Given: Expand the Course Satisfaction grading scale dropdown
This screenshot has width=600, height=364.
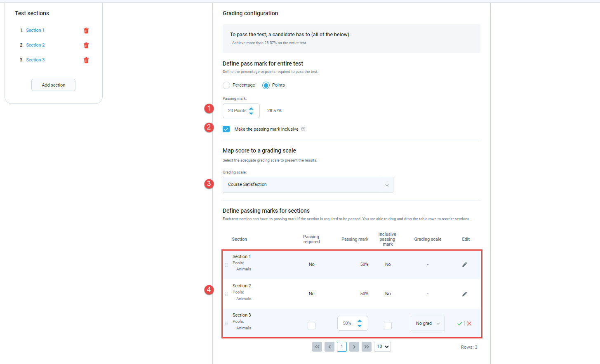Looking at the screenshot, I should [308, 185].
